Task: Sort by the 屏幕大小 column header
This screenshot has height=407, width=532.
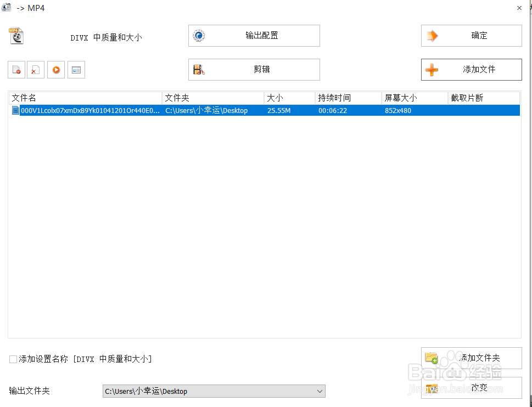Action: tap(415, 98)
